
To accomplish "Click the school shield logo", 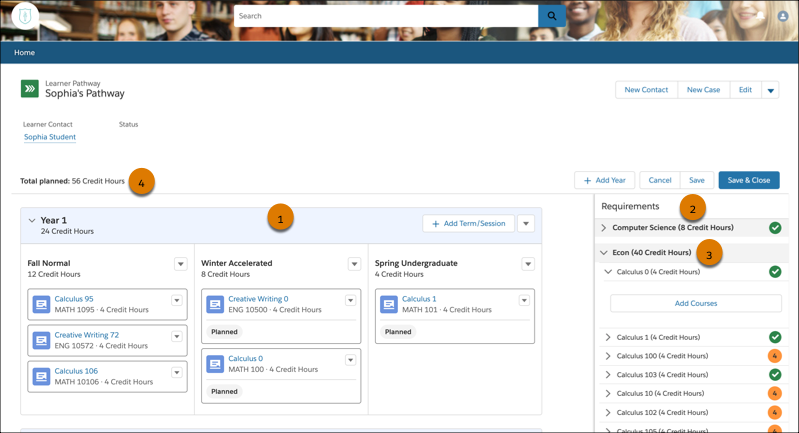I will point(25,16).
